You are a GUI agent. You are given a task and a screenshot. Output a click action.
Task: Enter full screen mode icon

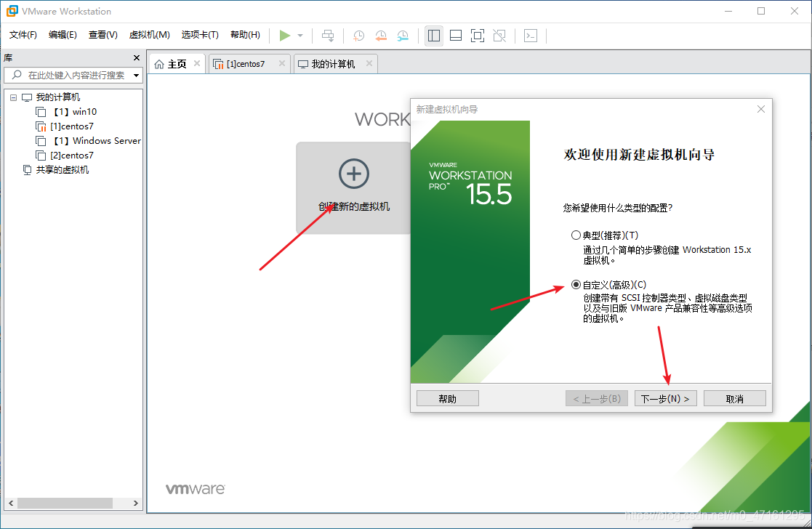click(478, 35)
